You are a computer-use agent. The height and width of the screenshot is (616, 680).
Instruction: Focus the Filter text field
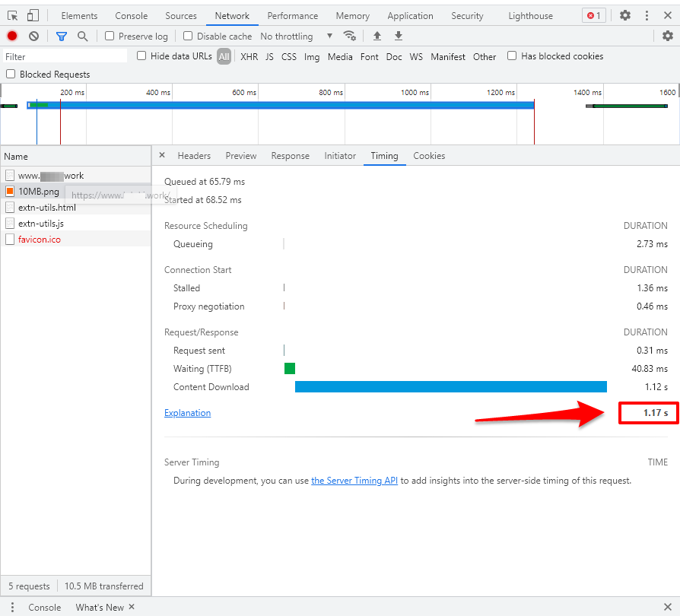tap(65, 56)
